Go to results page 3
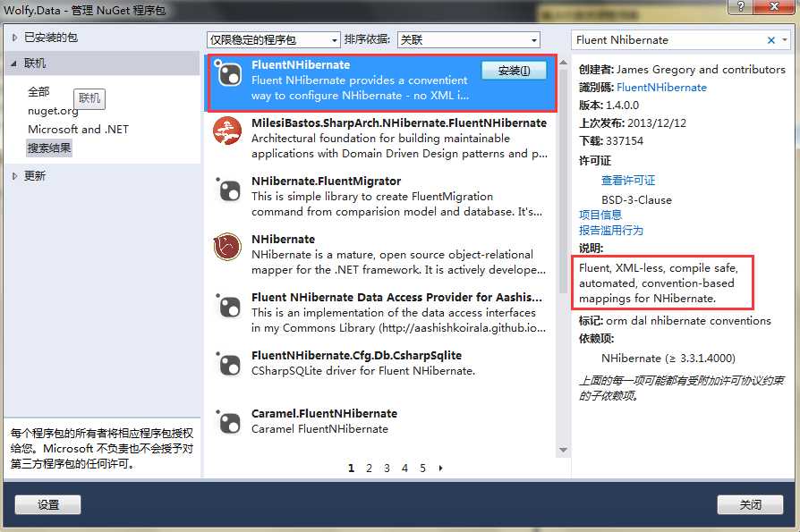The height and width of the screenshot is (532, 800). [387, 468]
